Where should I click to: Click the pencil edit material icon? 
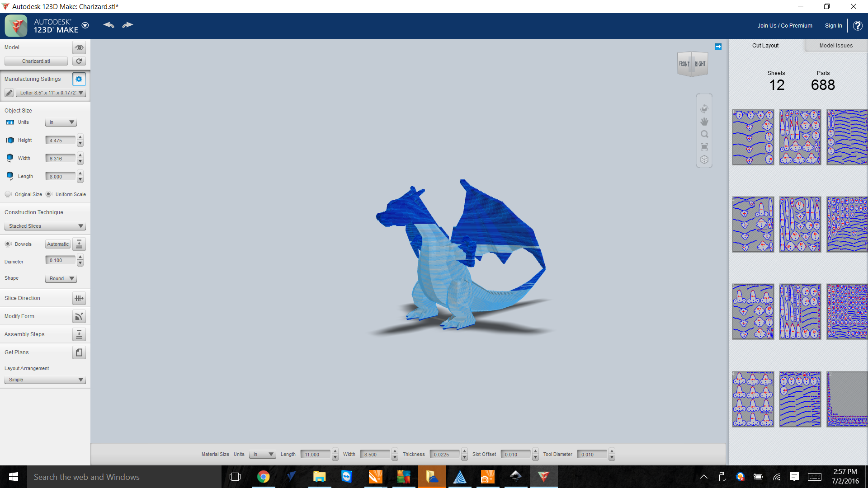(x=9, y=93)
